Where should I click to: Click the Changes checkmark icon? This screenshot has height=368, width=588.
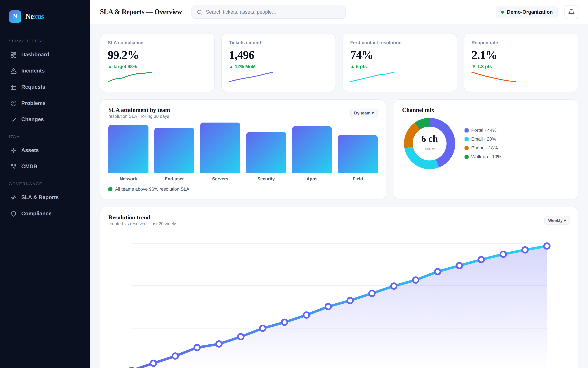14,119
